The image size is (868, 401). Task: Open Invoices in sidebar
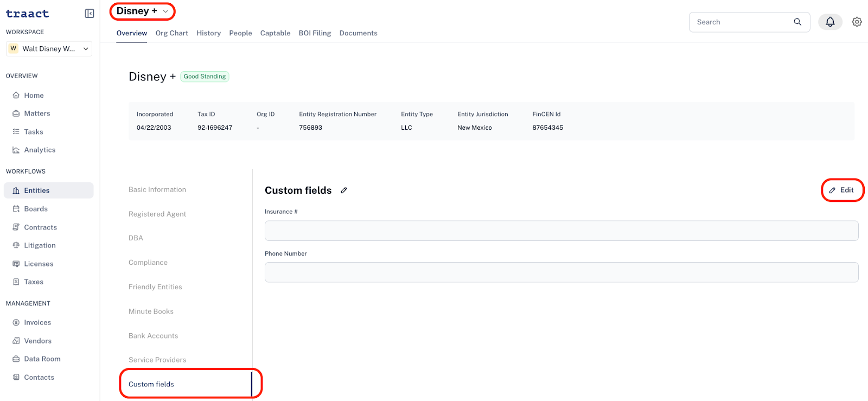pos(49,322)
